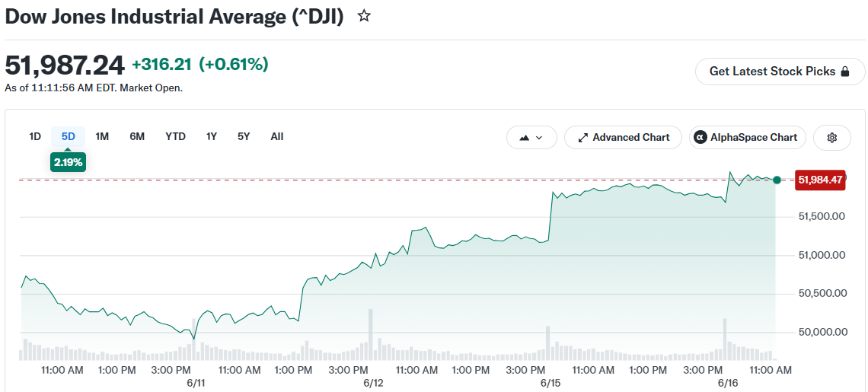Click the 6/16 date label

click(x=728, y=383)
